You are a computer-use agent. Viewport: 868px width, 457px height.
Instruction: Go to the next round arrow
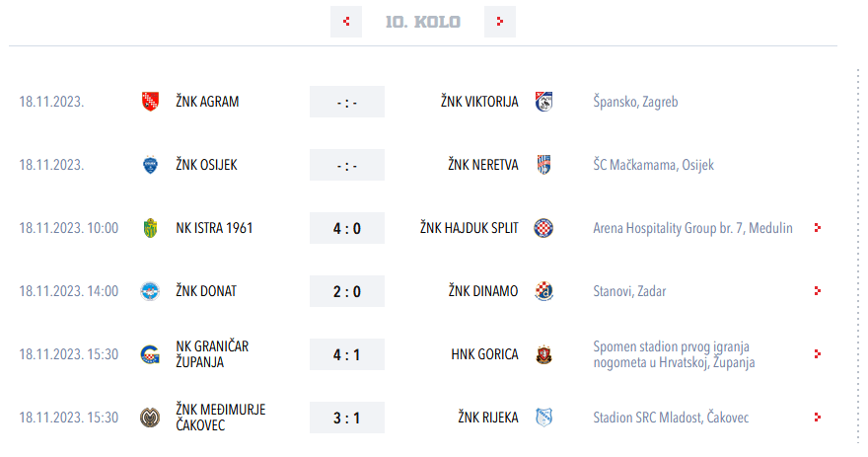click(x=500, y=22)
